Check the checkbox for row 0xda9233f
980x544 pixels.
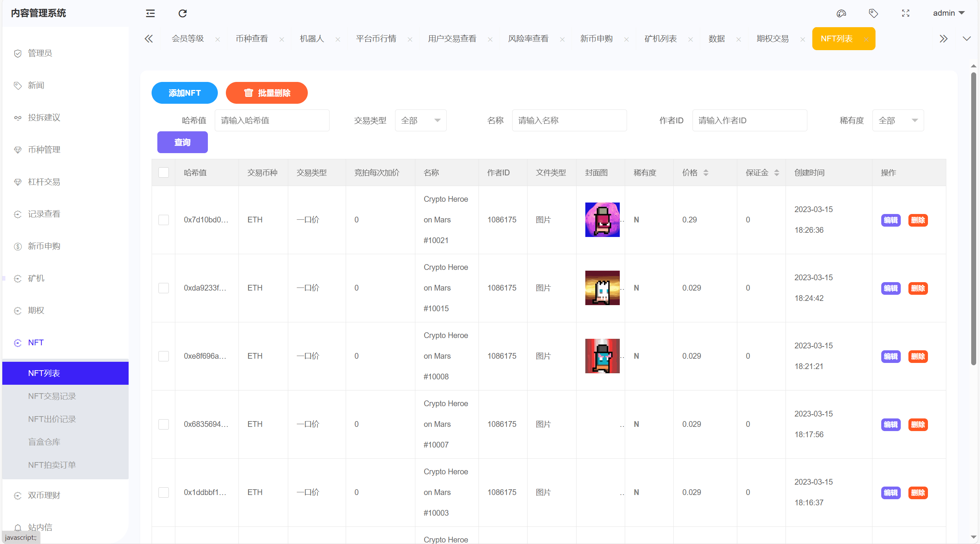tap(163, 288)
